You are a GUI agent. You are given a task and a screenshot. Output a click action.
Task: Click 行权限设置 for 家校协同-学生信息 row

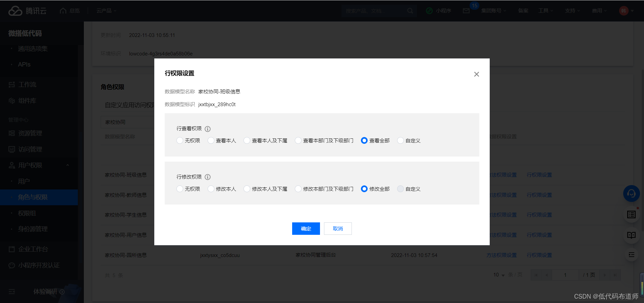[x=539, y=215]
